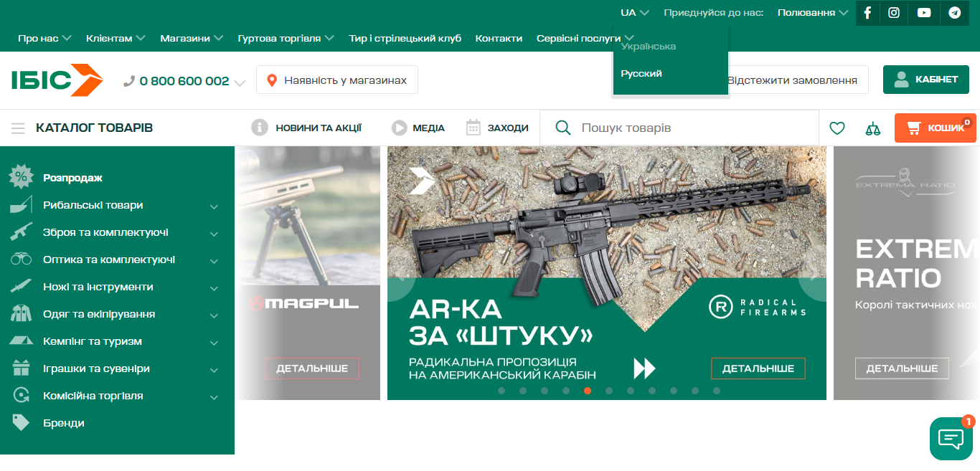Click the IBIS logo
The image size is (980, 471).
point(57,80)
